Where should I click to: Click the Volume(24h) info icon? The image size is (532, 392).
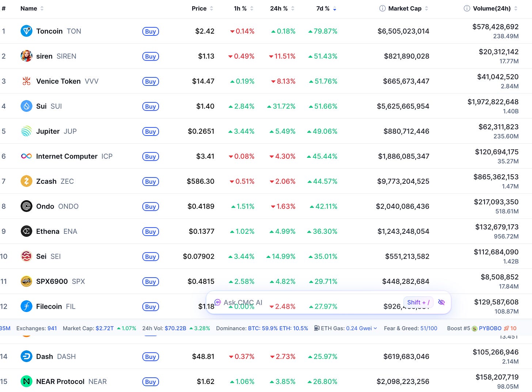467,8
